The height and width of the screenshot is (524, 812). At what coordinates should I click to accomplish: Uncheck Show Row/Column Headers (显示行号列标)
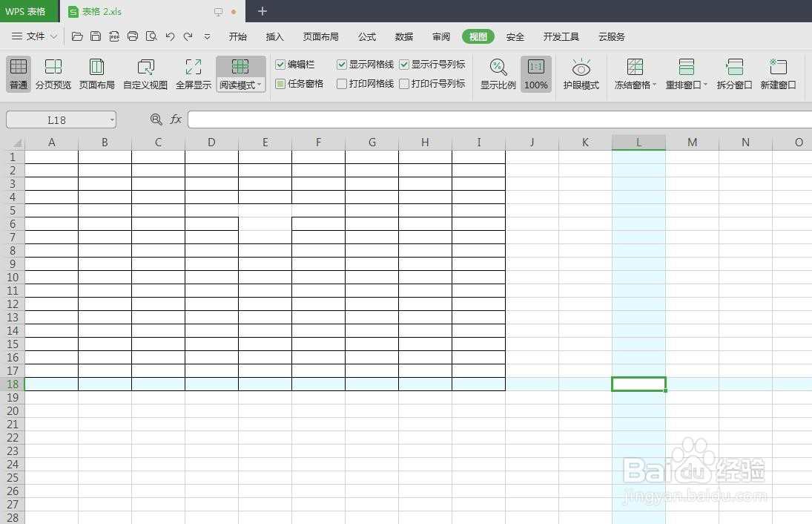point(404,65)
